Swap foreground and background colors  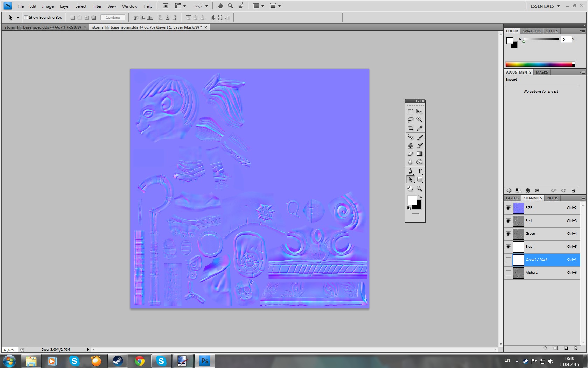[x=420, y=197]
